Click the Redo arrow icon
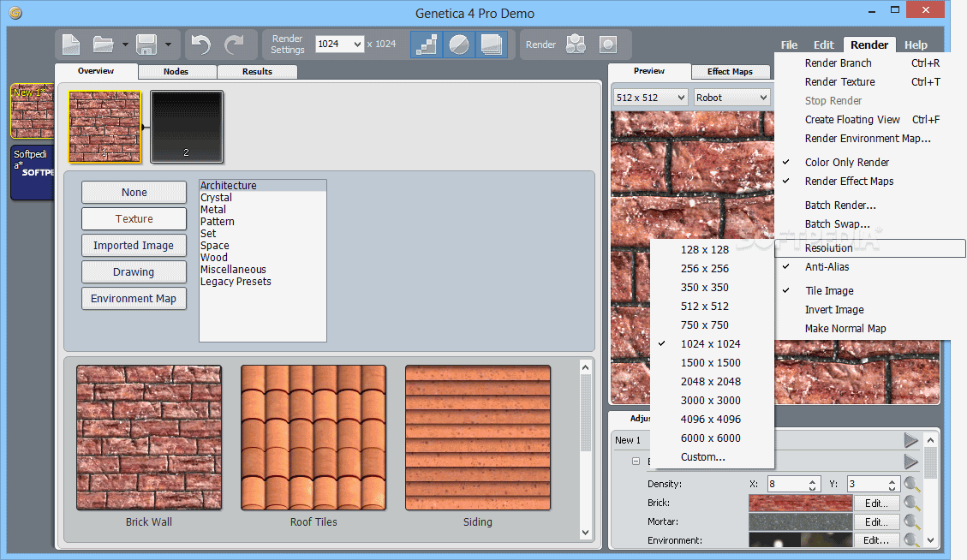Viewport: 967px width, 560px height. [235, 45]
